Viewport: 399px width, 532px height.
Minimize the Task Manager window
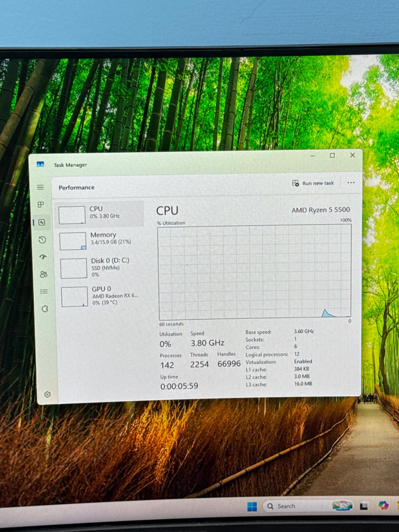point(312,156)
